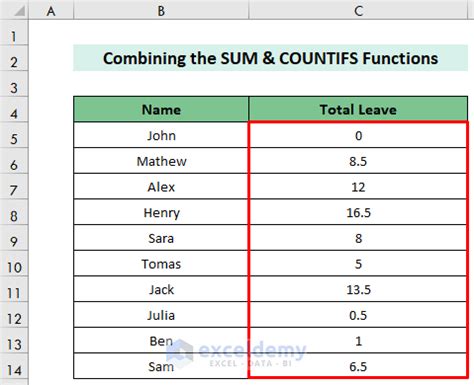The height and width of the screenshot is (385, 474).
Task: Select the cell containing 'Ben'
Action: point(161,341)
